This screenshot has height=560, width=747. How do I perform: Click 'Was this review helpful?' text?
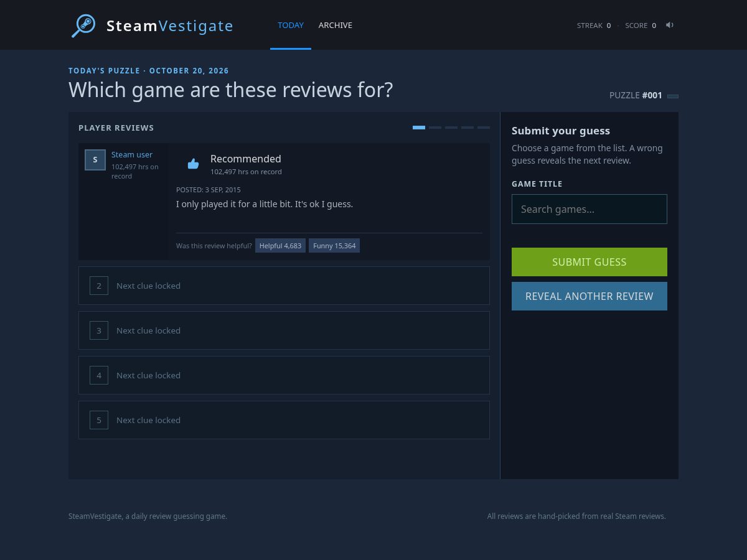[214, 246]
